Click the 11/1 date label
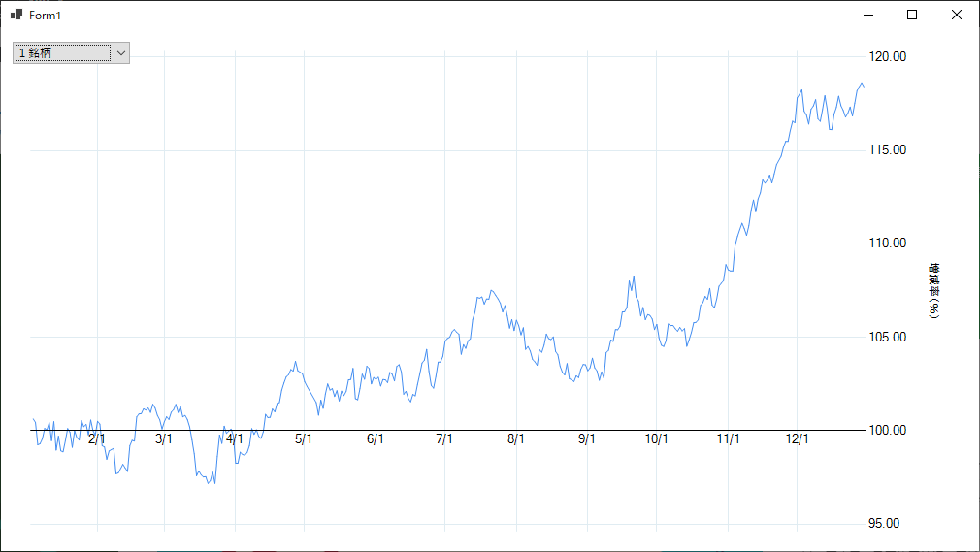980x552 pixels. click(x=728, y=439)
